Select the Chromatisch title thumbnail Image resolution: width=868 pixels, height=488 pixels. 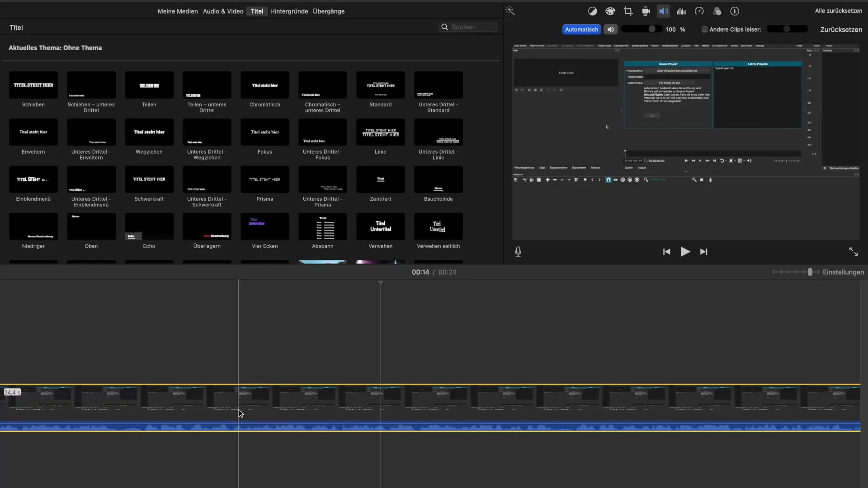(x=265, y=85)
